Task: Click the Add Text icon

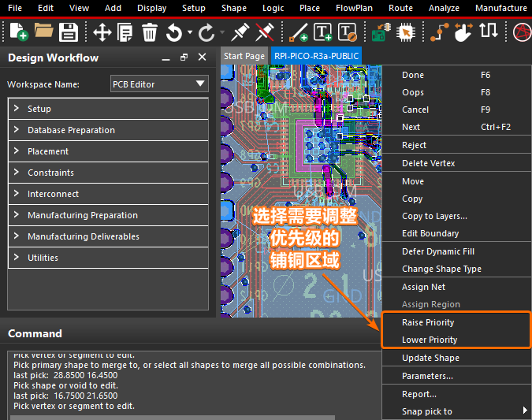Action: [x=323, y=32]
